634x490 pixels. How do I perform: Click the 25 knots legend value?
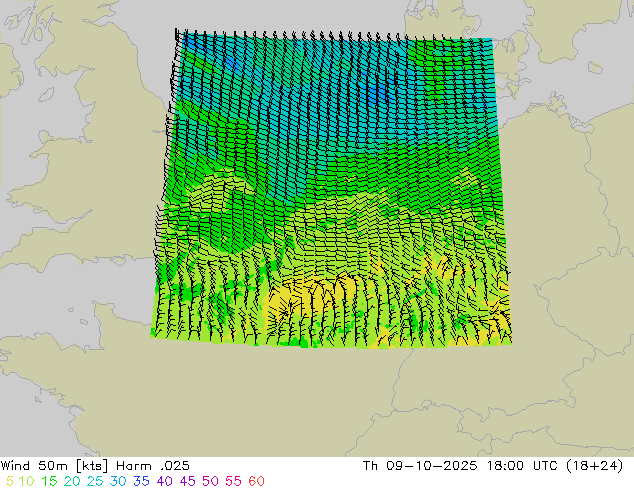click(x=95, y=481)
